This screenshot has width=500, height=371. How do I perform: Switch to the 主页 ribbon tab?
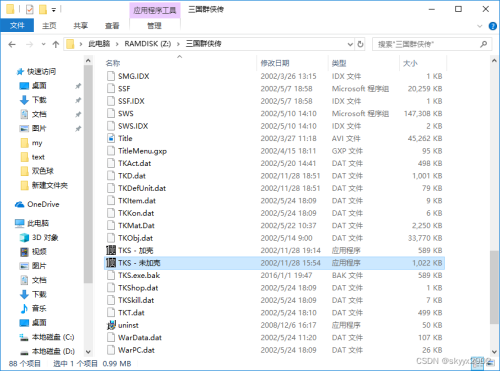(x=49, y=26)
